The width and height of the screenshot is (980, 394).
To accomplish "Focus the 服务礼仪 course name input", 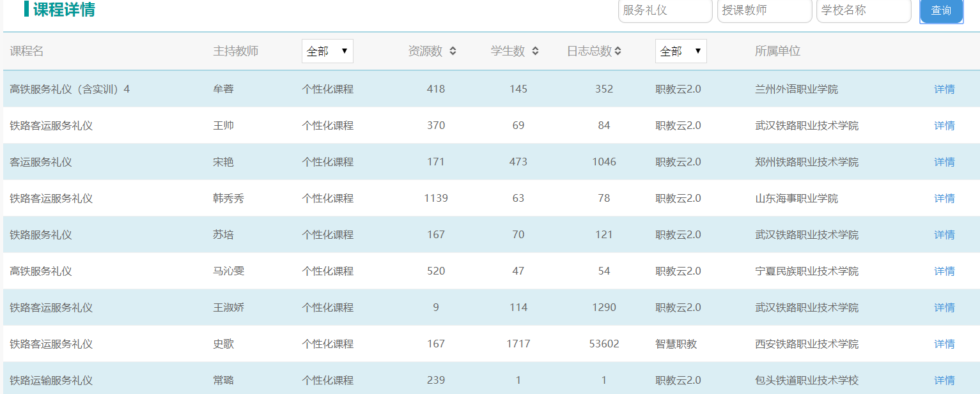I will tap(665, 11).
